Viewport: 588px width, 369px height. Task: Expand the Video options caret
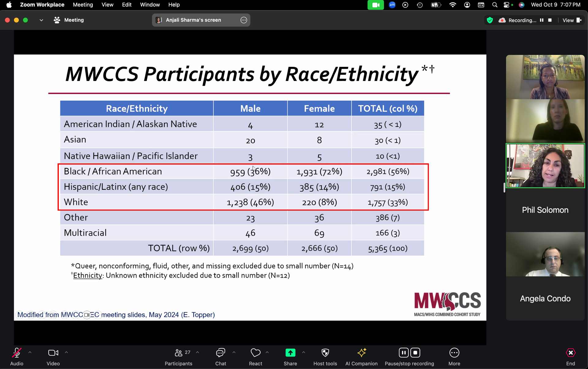(66, 352)
